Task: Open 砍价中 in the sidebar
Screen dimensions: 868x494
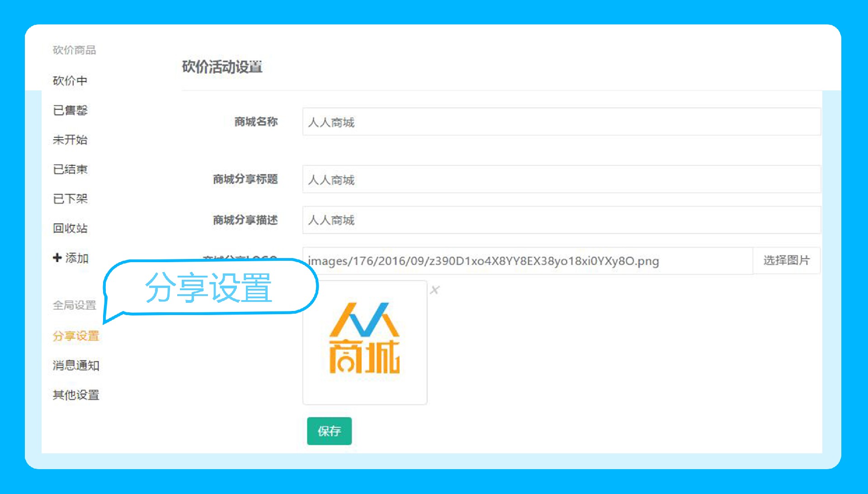Action: (x=70, y=81)
